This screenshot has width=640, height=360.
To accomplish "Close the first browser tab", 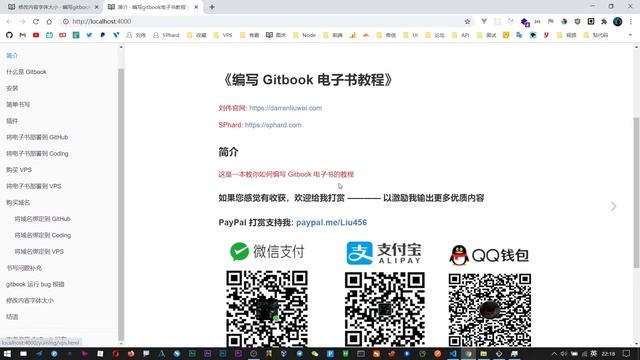I will [96, 7].
